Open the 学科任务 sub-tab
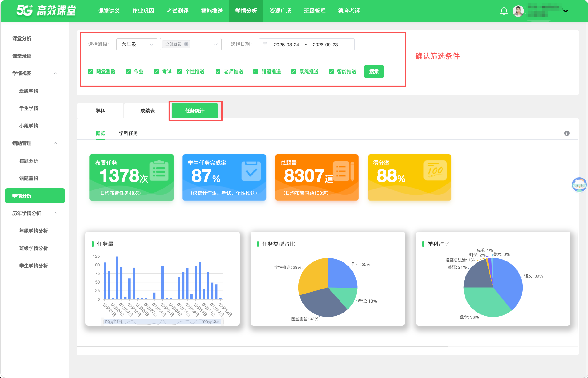The height and width of the screenshot is (378, 588). [128, 133]
